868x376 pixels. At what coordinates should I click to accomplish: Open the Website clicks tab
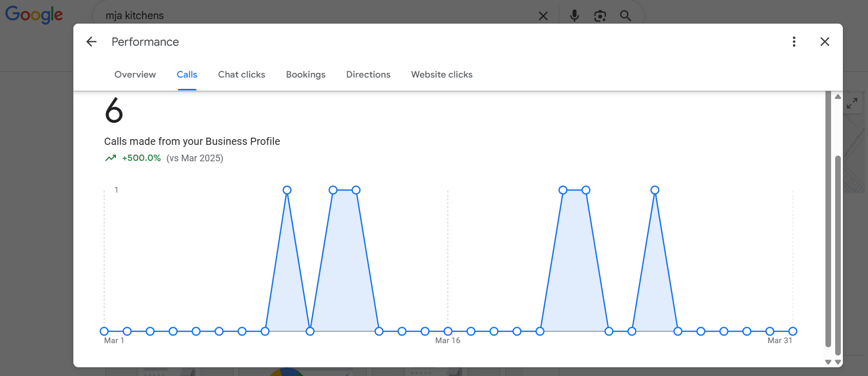point(442,74)
